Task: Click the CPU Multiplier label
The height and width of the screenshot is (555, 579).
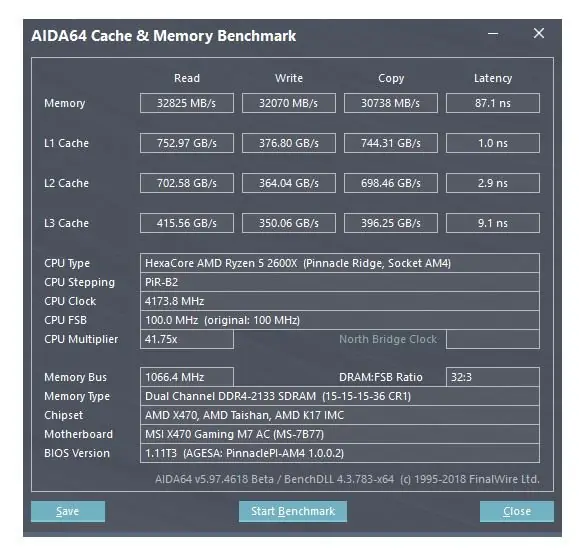Action: pos(81,340)
